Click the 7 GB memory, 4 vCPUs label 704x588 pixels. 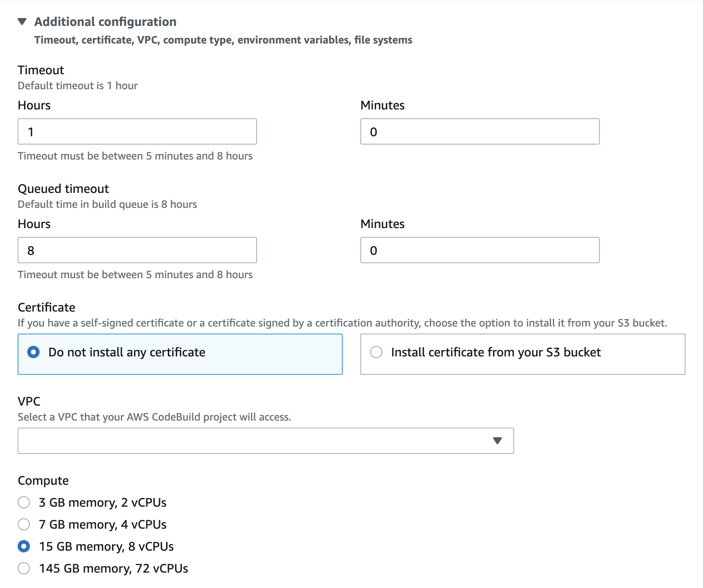click(103, 524)
